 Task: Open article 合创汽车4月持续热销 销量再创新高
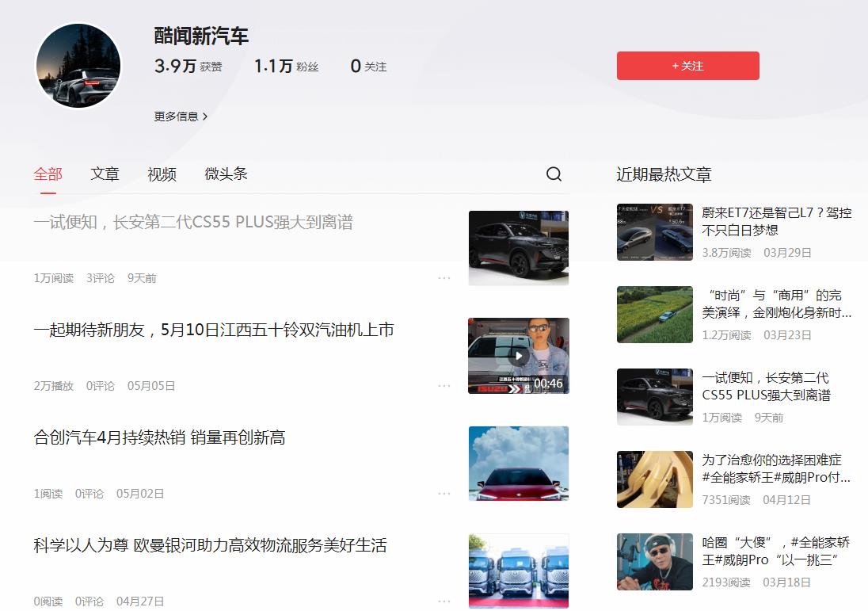(x=159, y=437)
